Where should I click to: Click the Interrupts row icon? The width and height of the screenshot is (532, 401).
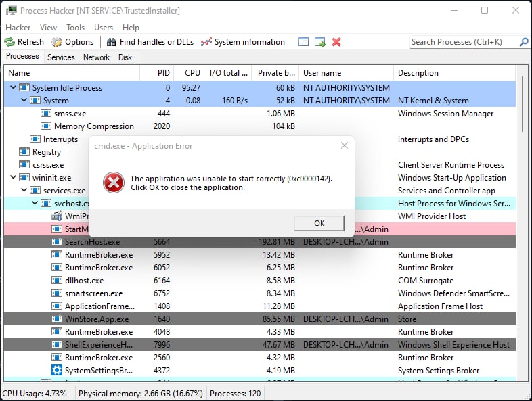point(35,139)
